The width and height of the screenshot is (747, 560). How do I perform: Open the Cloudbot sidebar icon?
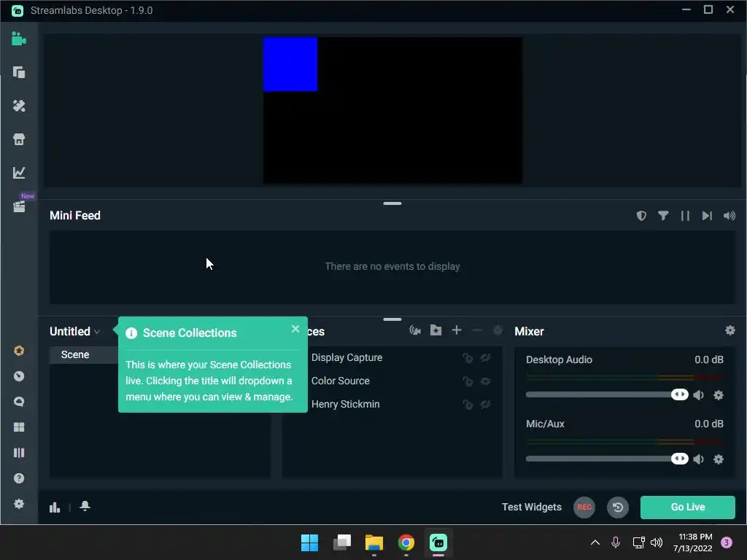[x=18, y=376]
